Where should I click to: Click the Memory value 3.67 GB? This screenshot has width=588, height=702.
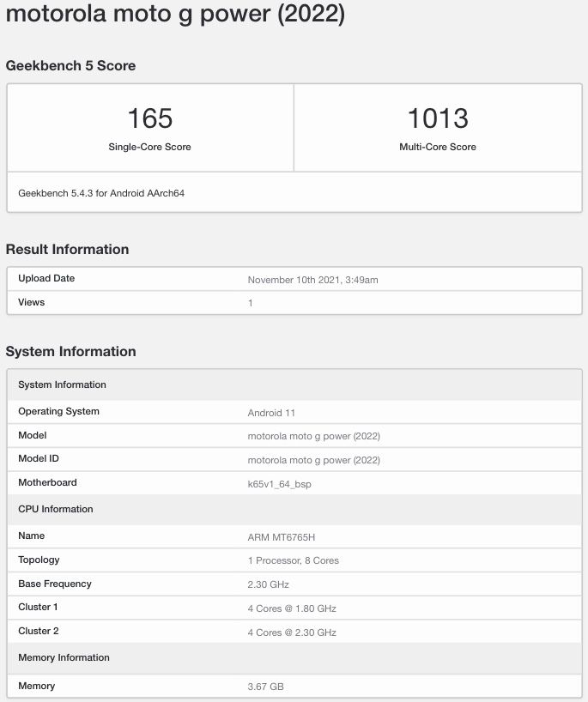click(265, 687)
